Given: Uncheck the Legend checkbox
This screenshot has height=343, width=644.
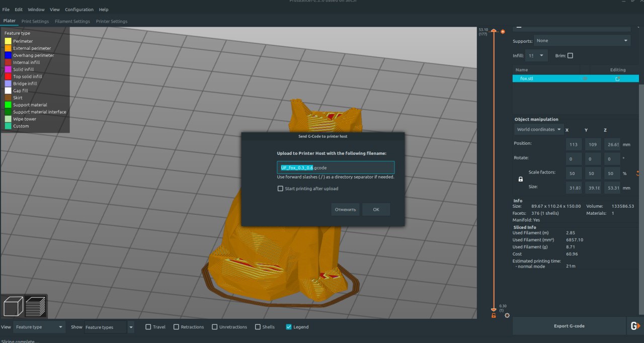Looking at the screenshot, I should pyautogui.click(x=289, y=327).
